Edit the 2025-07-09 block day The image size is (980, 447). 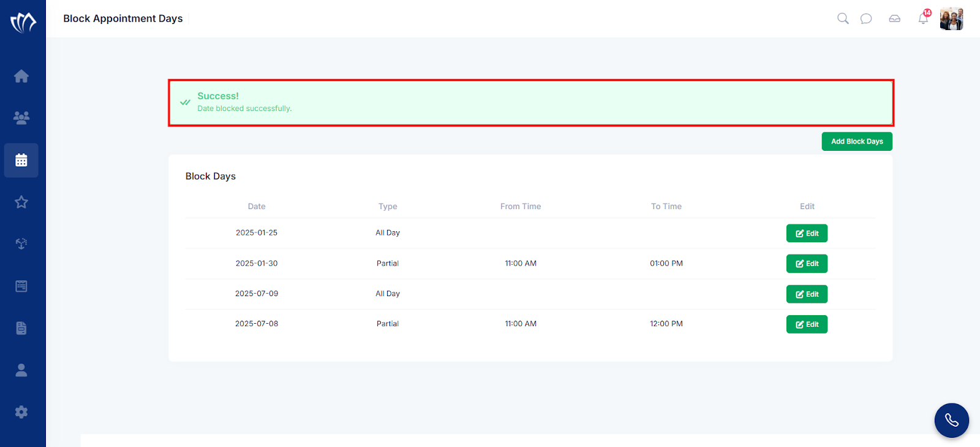coord(807,294)
